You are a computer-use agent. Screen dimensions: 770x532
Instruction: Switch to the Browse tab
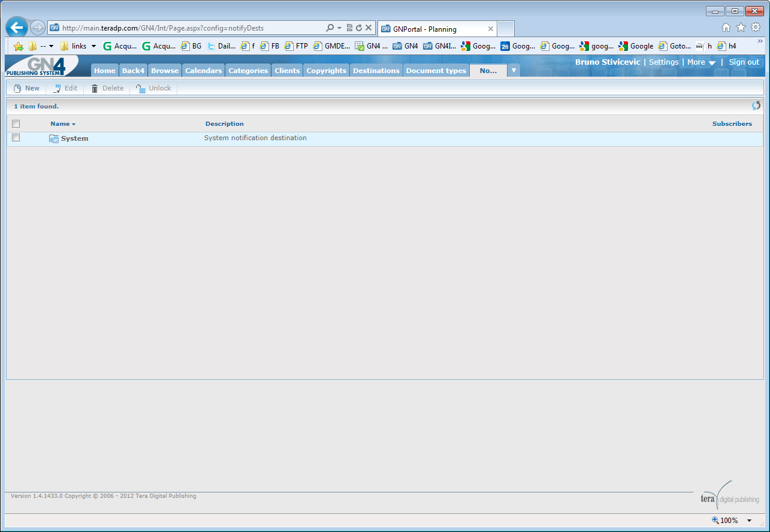pyautogui.click(x=165, y=70)
